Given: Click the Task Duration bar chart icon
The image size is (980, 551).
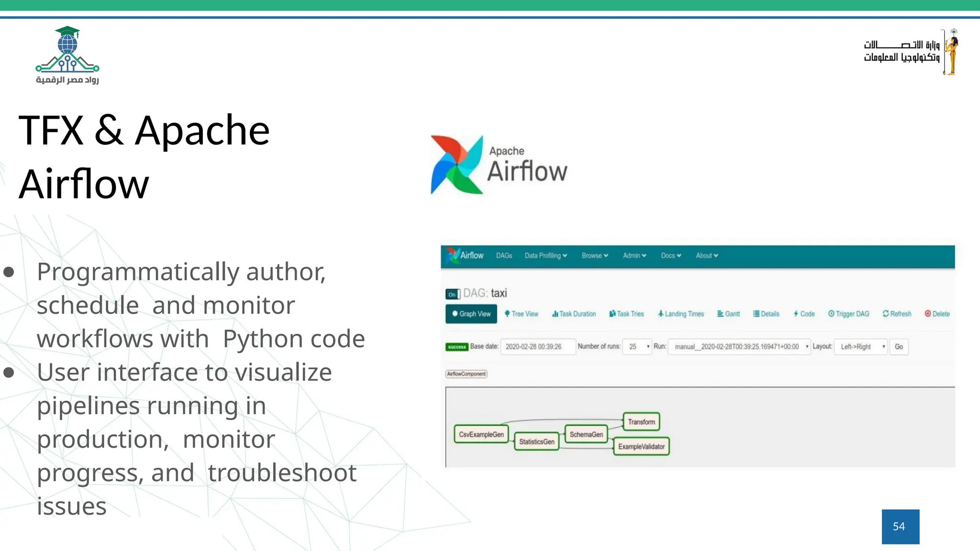Looking at the screenshot, I should click(x=555, y=314).
